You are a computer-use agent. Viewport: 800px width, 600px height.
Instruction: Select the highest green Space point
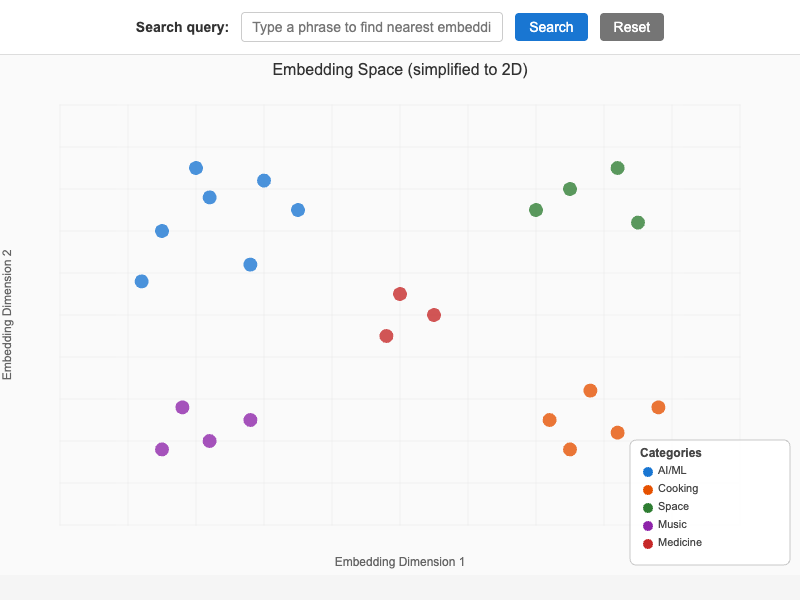pos(617,168)
